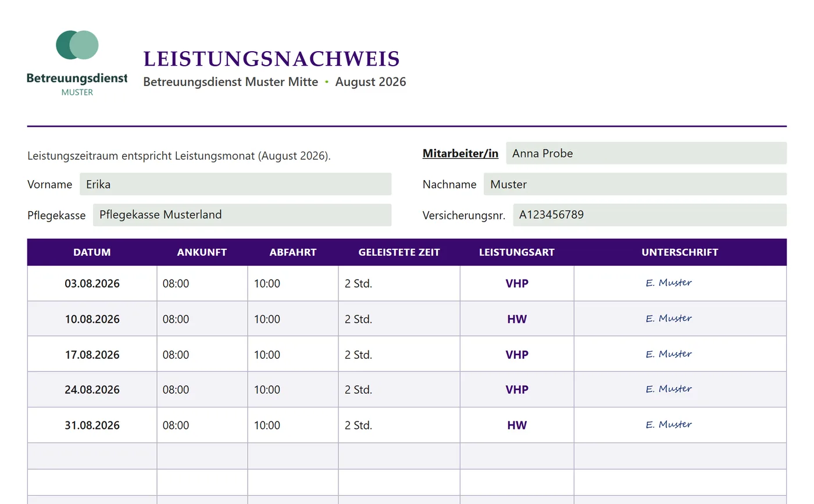Click the Mitarbeiter/in underlined label
The width and height of the screenshot is (814, 504).
(460, 153)
